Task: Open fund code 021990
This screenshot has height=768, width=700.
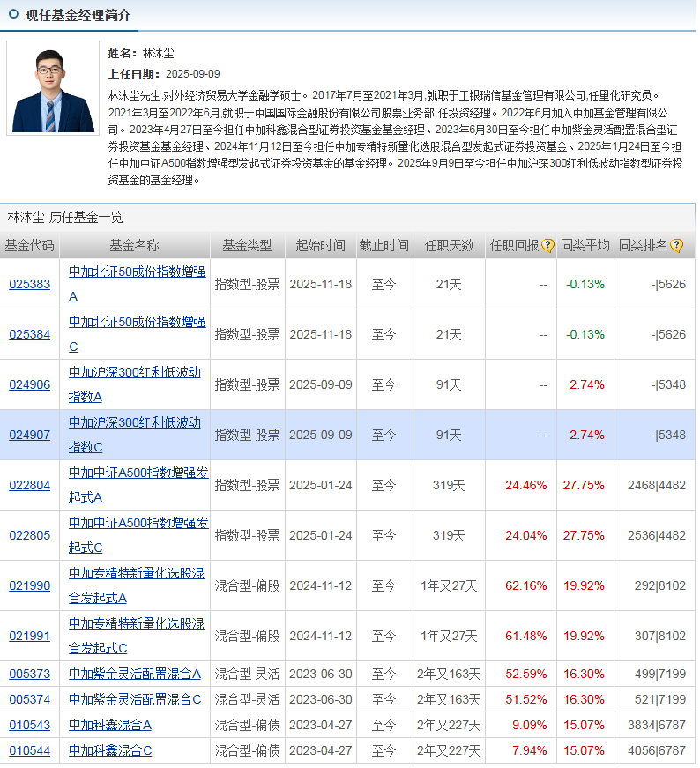Action: coord(29,585)
